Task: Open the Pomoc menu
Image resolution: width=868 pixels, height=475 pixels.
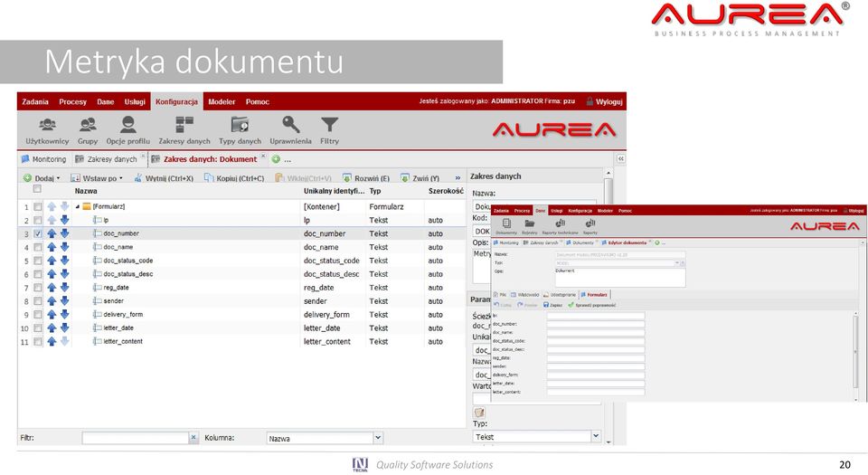Action: (x=258, y=102)
